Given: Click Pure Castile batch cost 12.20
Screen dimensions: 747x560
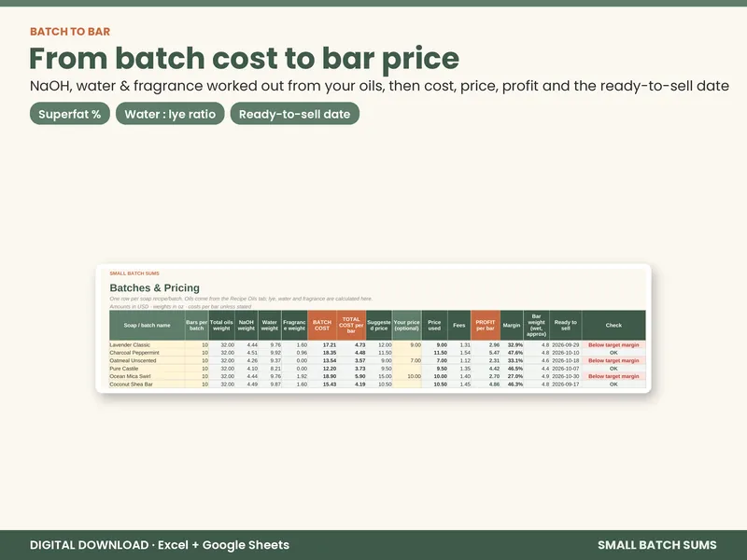Looking at the screenshot, I should tap(322, 369).
